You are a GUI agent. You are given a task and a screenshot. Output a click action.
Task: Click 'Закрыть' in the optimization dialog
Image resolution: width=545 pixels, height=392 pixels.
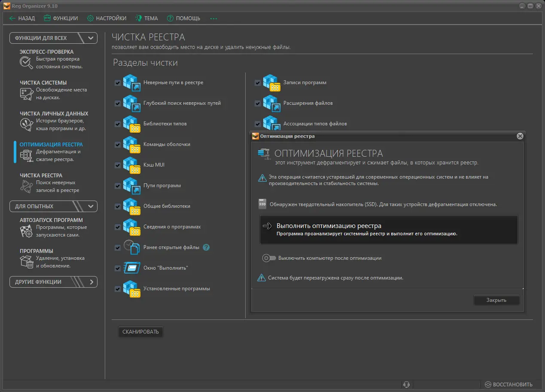[496, 300]
